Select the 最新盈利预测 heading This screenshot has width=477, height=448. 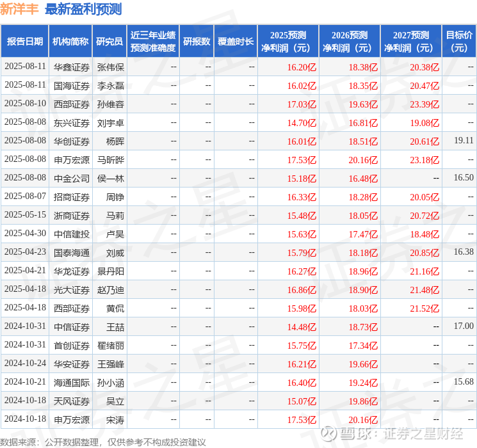83,9
